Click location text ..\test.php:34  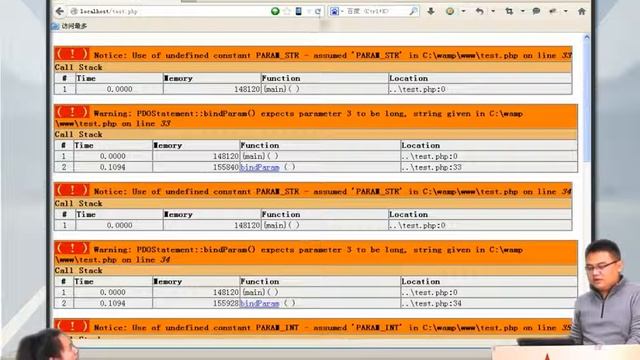(x=431, y=304)
